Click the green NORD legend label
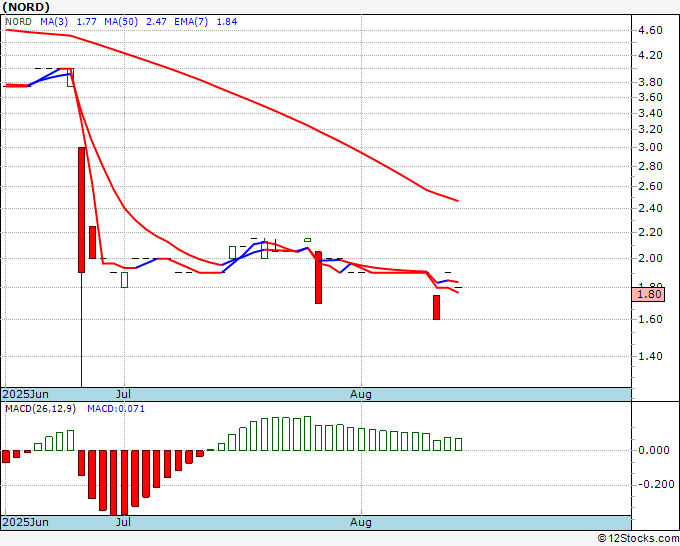This screenshot has height=546, width=680. point(18,22)
